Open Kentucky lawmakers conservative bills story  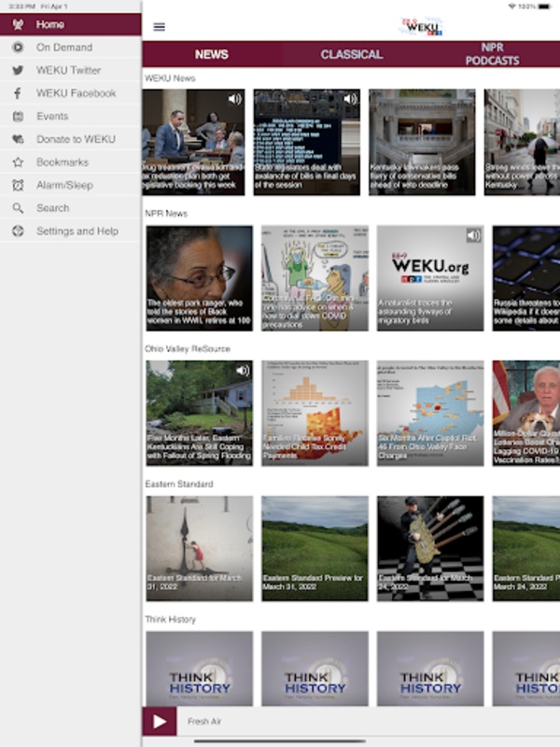(x=422, y=142)
